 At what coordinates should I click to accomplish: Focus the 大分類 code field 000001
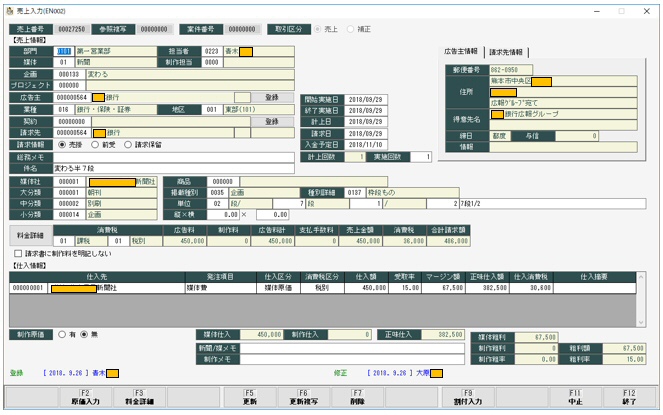(x=69, y=192)
